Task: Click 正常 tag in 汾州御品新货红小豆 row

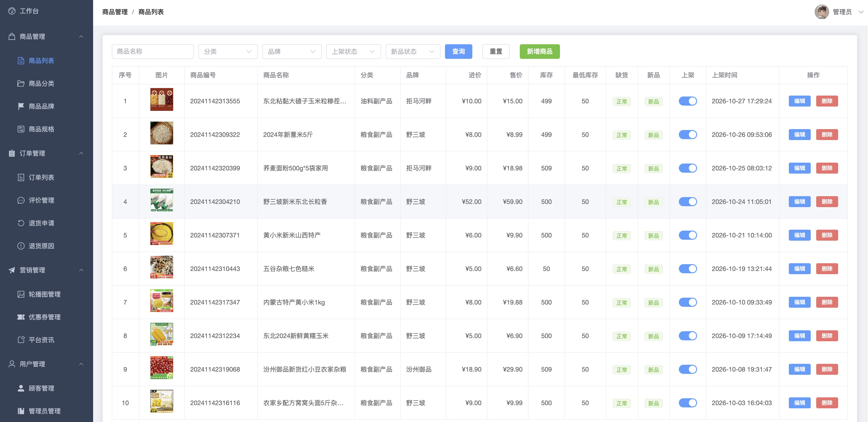Action: coord(622,370)
